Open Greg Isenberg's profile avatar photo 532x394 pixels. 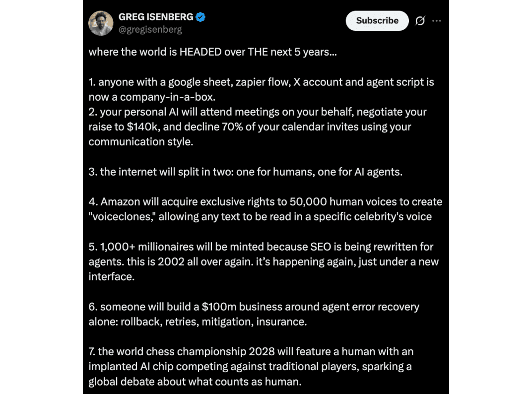(101, 23)
